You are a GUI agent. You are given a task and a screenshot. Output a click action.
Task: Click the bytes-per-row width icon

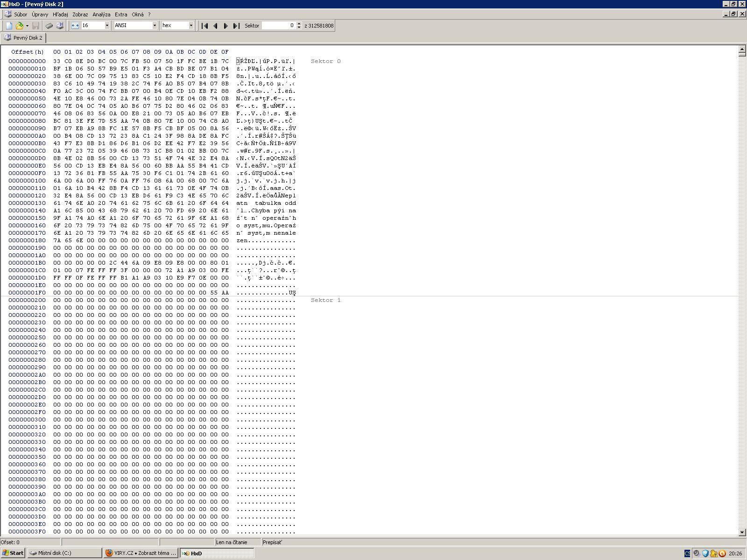coord(75,26)
